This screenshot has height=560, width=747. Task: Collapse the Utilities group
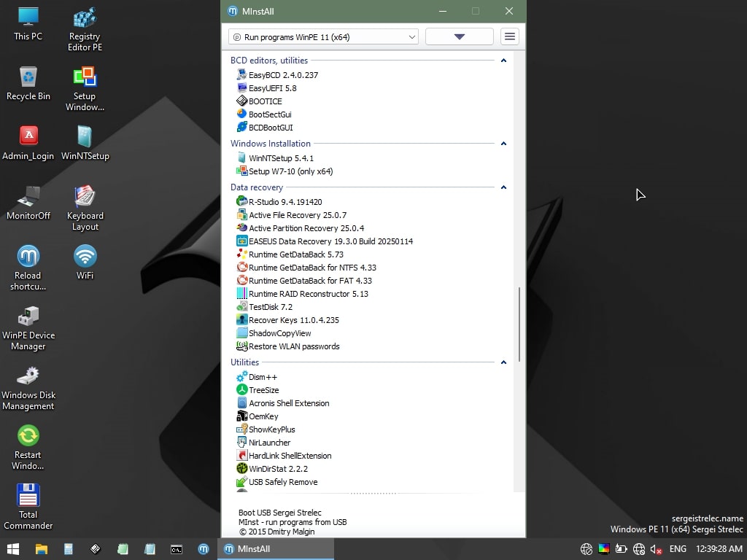click(503, 362)
